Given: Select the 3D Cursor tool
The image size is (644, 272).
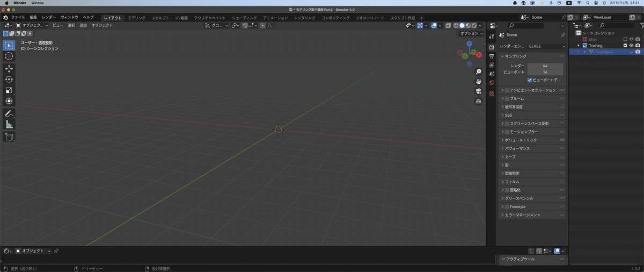Looking at the screenshot, I should [9, 56].
